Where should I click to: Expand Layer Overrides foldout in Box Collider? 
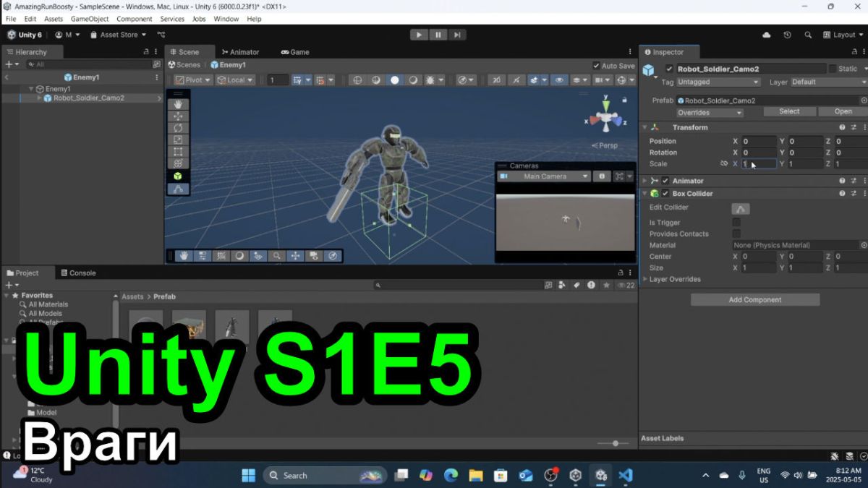click(644, 279)
